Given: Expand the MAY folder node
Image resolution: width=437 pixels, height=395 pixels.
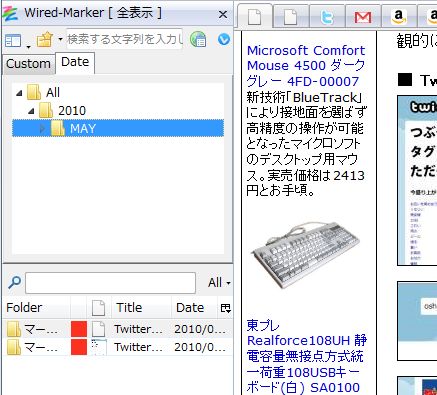Looking at the screenshot, I should point(42,129).
